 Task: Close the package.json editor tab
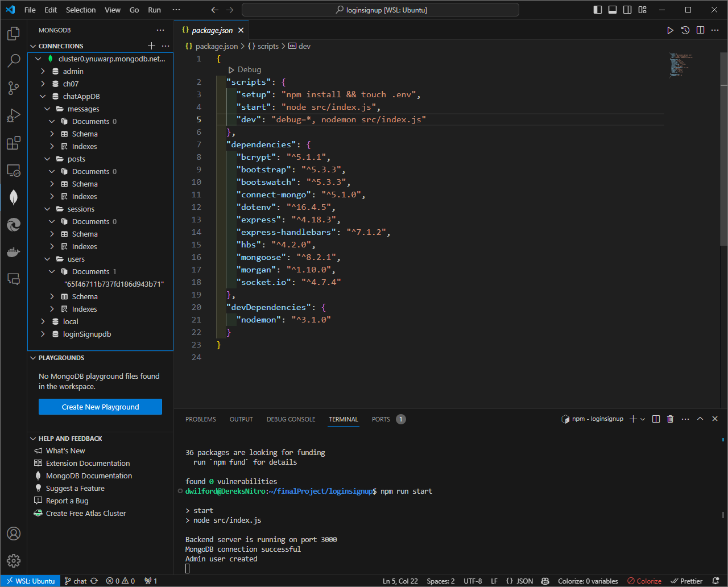pyautogui.click(x=241, y=30)
